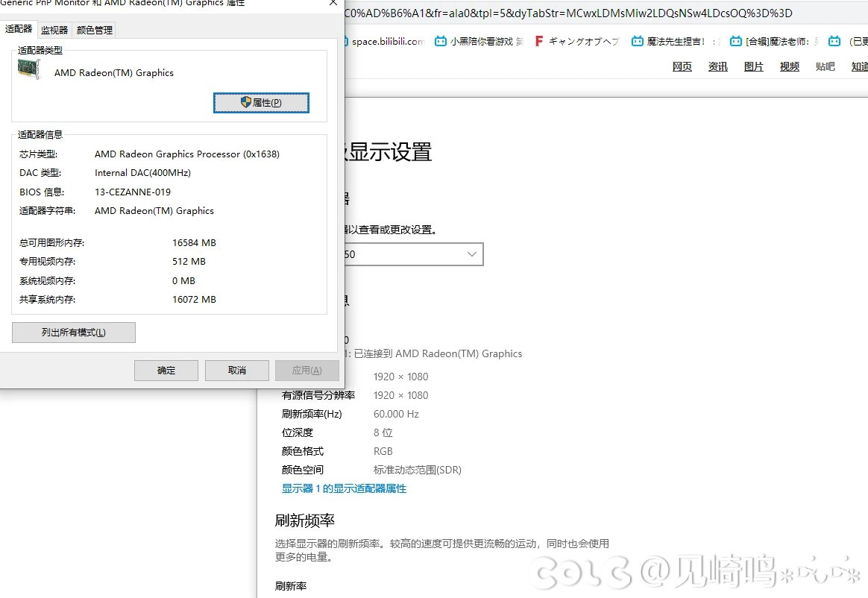Click color space value 标准动态范围(SDR)
The width and height of the screenshot is (868, 598).
418,470
